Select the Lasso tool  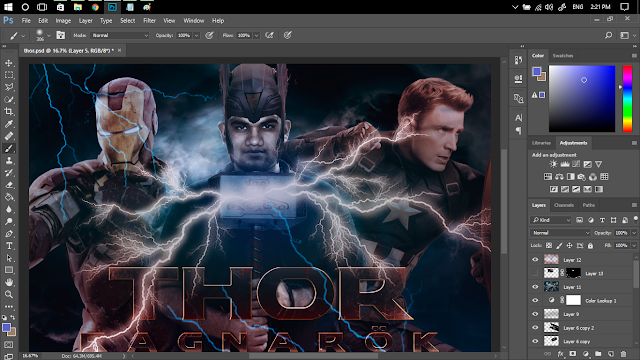9,87
